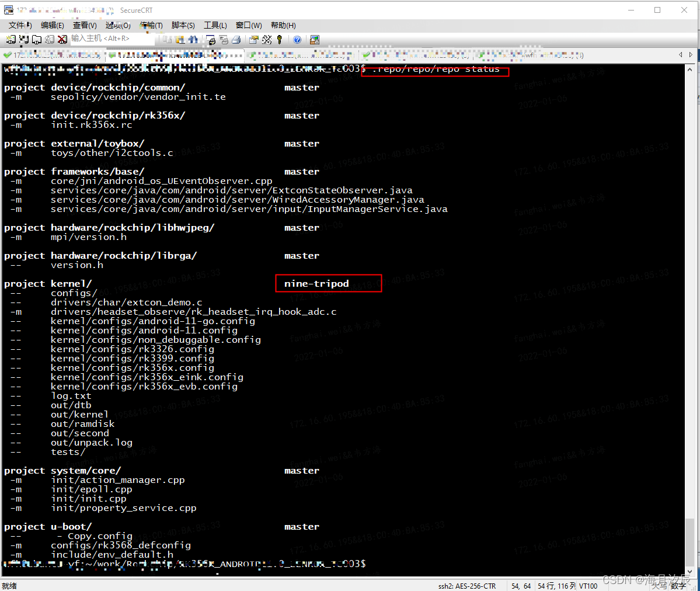Click the Copy toolbar icon
The width and height of the screenshot is (700, 591).
pos(168,40)
